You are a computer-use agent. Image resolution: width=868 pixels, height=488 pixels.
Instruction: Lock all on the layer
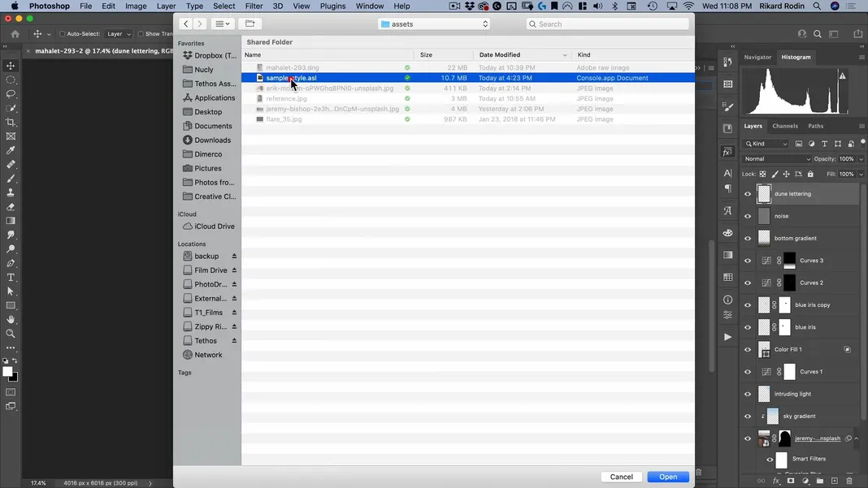[810, 175]
